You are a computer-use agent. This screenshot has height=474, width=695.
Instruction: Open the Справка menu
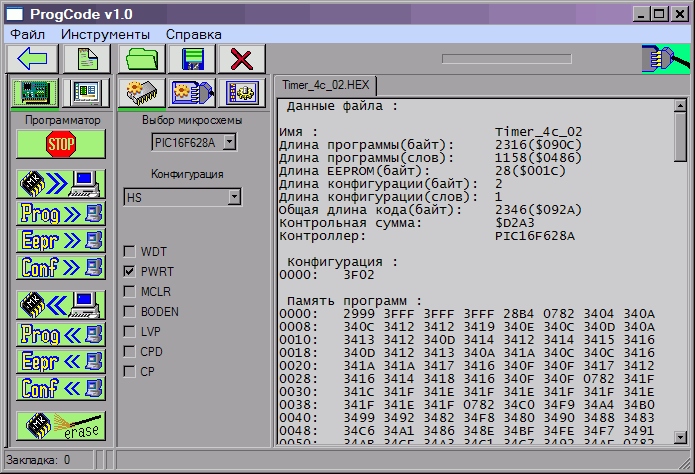click(x=194, y=34)
